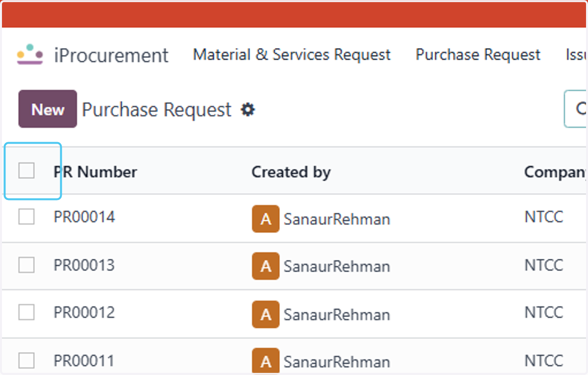Click NTCC in row PR00012

click(544, 312)
